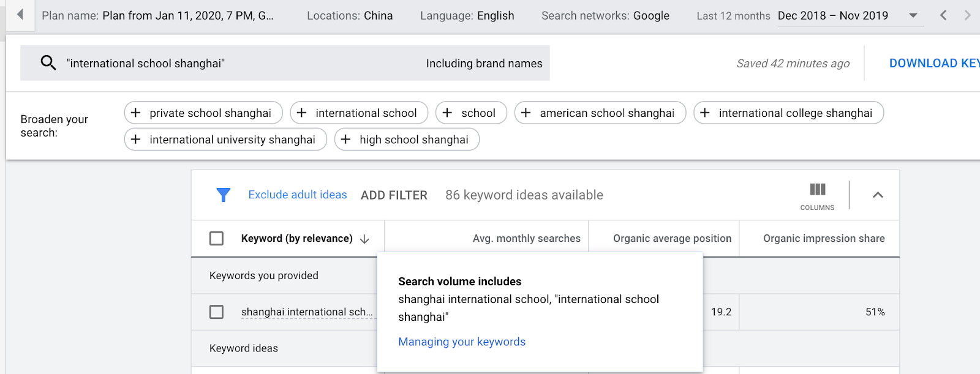The width and height of the screenshot is (980, 374).
Task: Check the 'shanghai international sch...' row checkbox
Action: coord(216,312)
